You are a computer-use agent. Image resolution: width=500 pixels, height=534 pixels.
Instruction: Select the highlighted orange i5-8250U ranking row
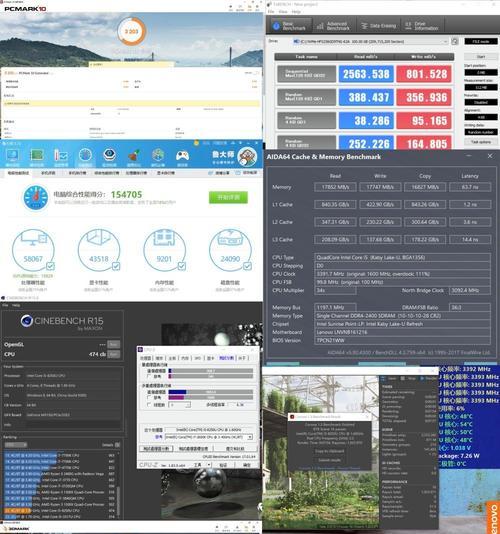pos(60,511)
